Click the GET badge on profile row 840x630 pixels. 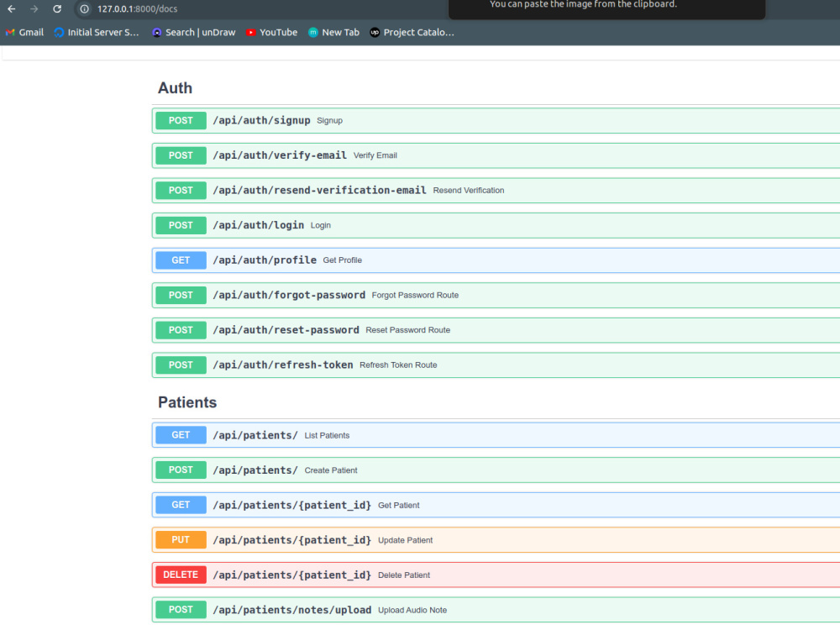pos(181,260)
